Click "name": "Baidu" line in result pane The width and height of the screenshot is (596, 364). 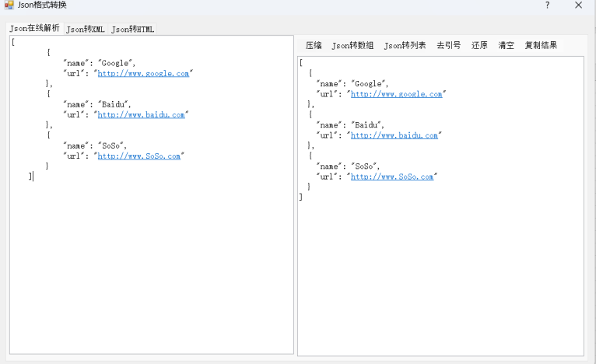tap(350, 125)
